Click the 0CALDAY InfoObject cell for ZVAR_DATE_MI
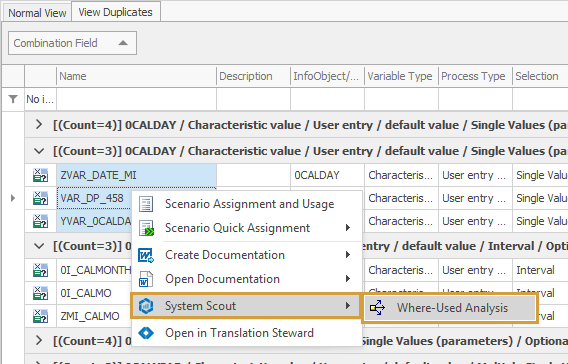Screen dimensions: 568x364 327,175
